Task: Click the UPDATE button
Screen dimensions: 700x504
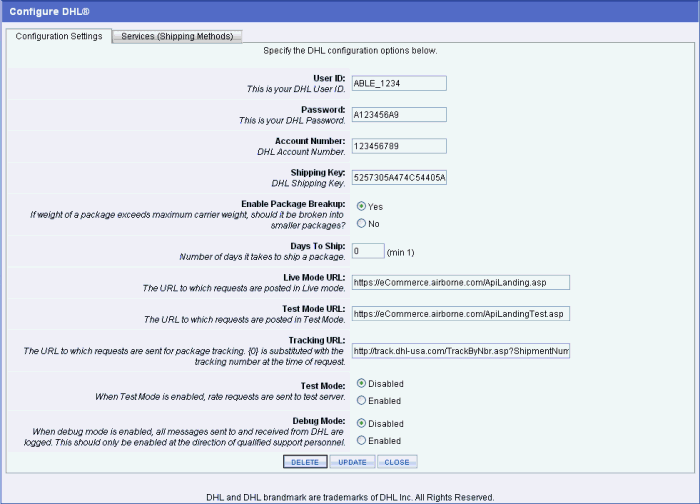Action: (x=352, y=462)
